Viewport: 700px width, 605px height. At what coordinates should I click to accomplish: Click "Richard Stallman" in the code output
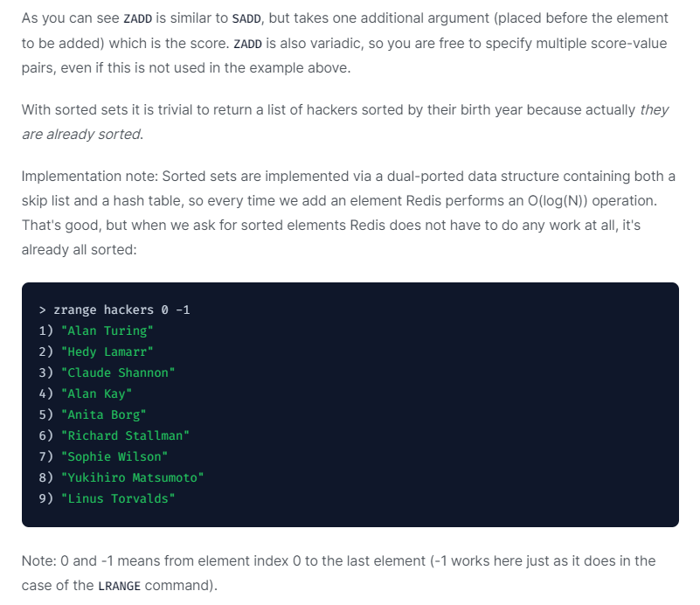point(125,435)
